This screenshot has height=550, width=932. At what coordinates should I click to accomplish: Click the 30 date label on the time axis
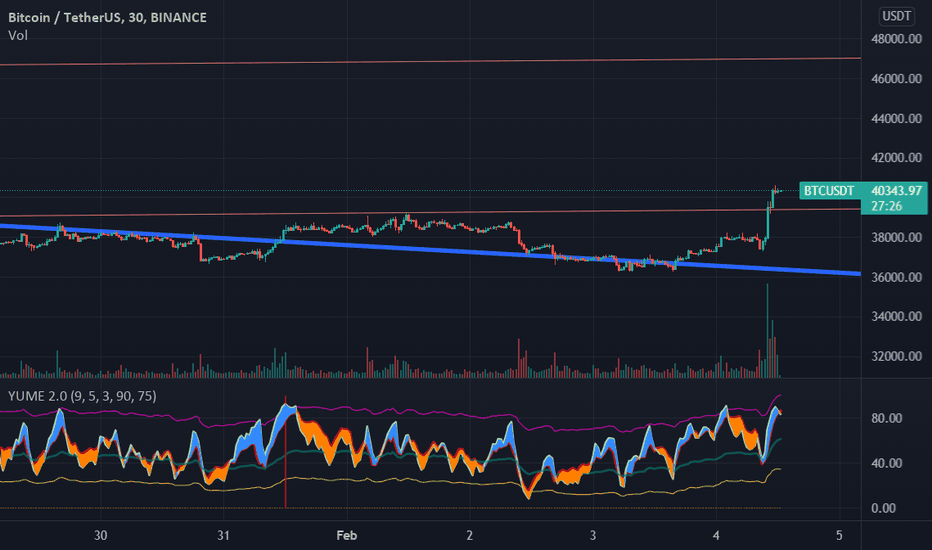tap(100, 535)
